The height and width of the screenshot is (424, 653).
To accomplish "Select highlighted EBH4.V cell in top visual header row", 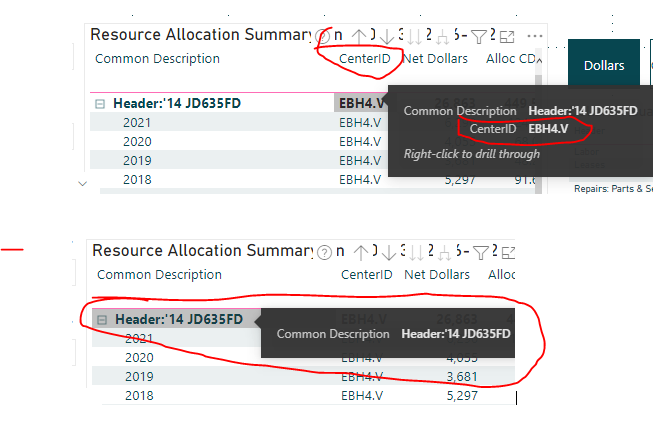I will point(361,103).
